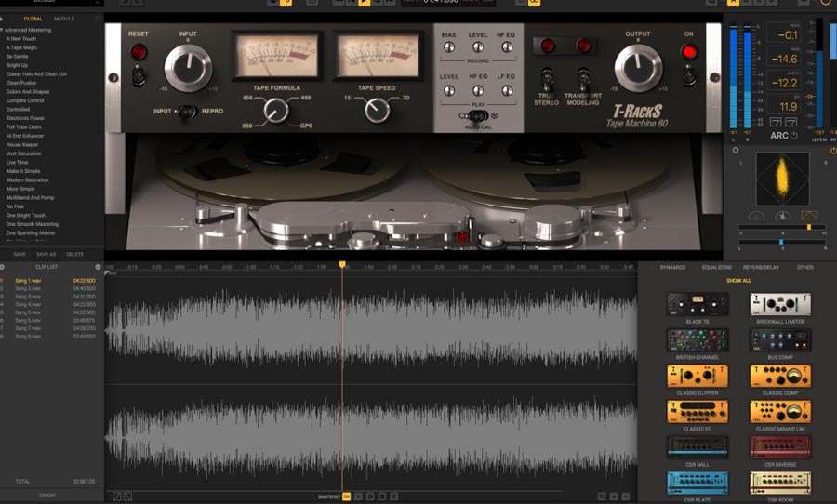Click the right VU meter display
The image size is (837, 504).
click(x=379, y=56)
